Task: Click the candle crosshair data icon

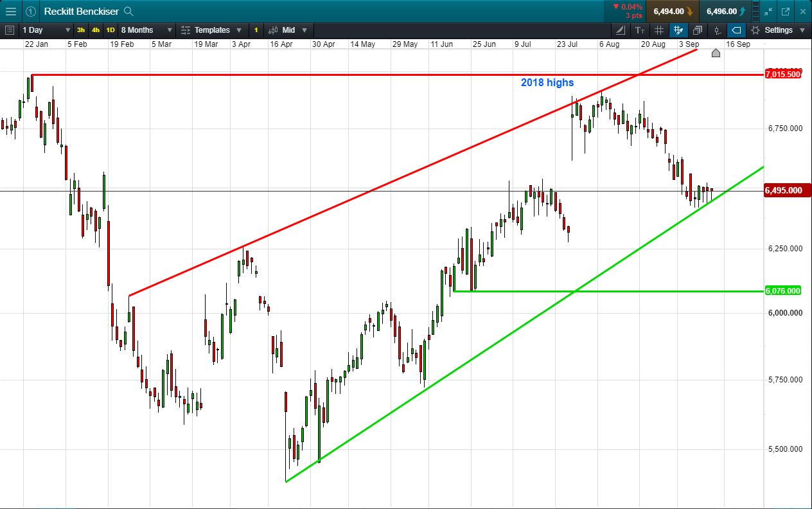Action: (717, 30)
